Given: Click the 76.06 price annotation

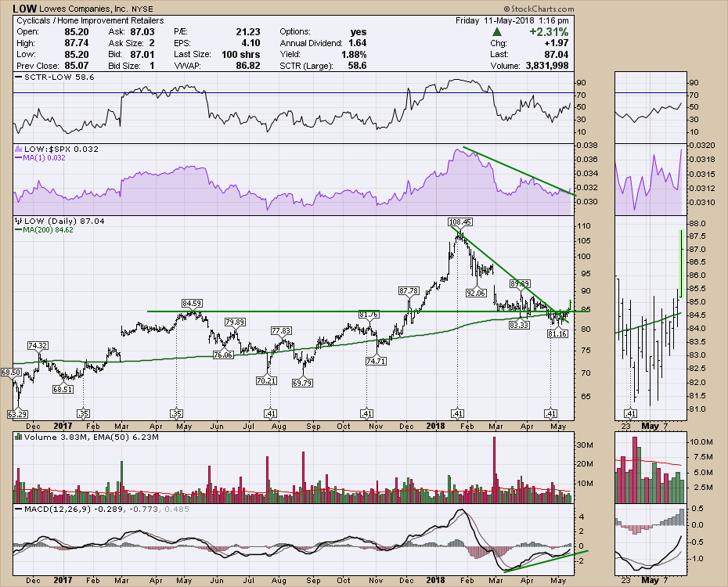Looking at the screenshot, I should pyautogui.click(x=223, y=355).
